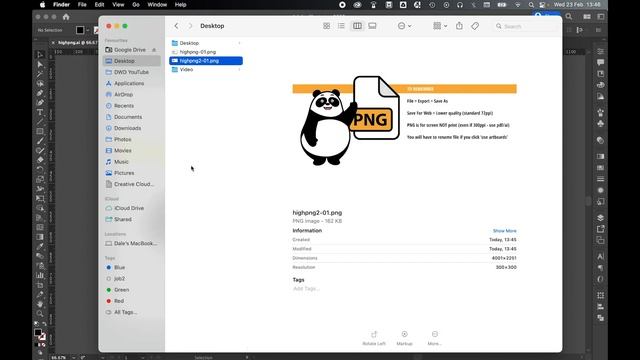Image resolution: width=640 pixels, height=360 pixels.
Task: Click the Rotate Left preview button
Action: click(374, 338)
